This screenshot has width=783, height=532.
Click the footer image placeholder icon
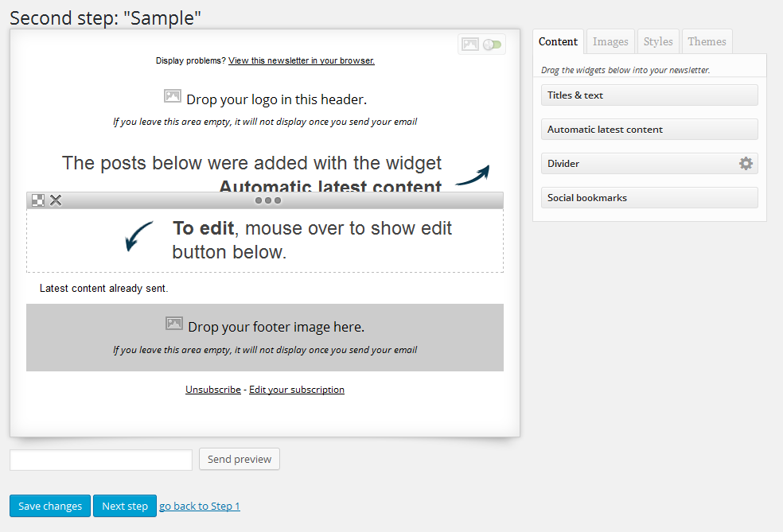click(x=174, y=324)
